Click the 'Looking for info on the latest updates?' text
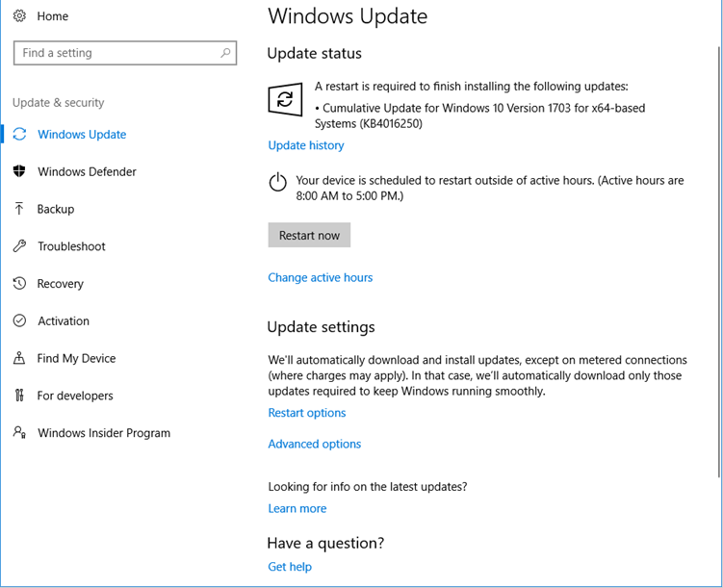 (x=368, y=487)
